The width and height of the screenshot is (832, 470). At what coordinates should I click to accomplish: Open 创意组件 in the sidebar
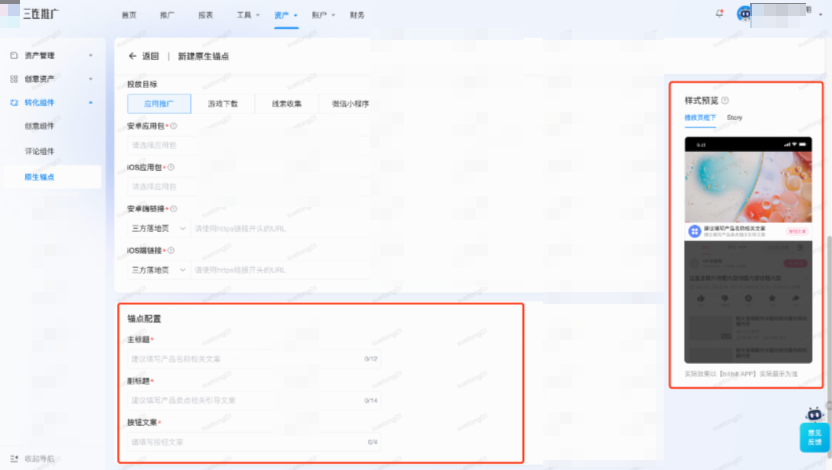(x=39, y=126)
